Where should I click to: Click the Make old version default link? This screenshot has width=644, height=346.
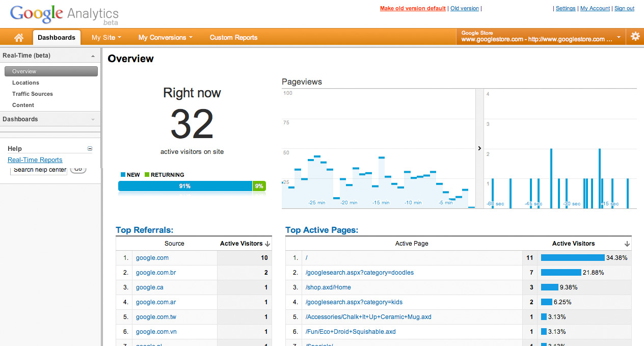click(x=413, y=8)
